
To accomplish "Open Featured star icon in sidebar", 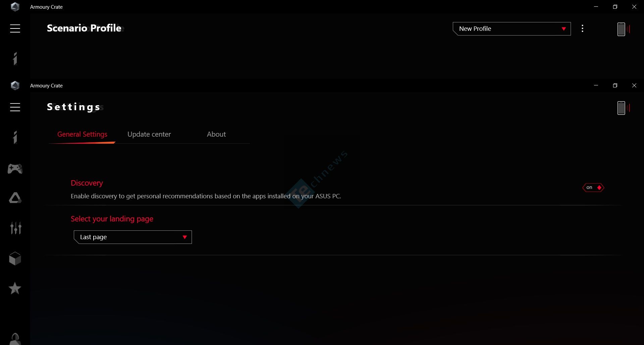I will [x=15, y=288].
